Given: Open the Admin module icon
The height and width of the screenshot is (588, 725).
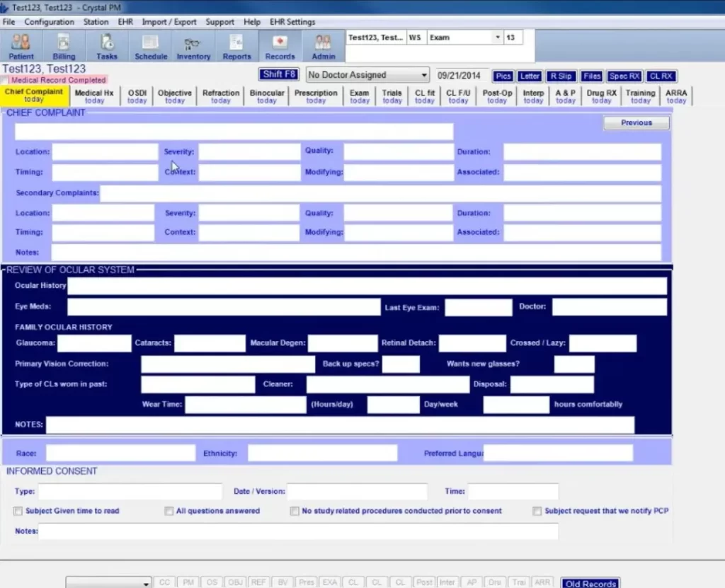Looking at the screenshot, I should point(323,45).
